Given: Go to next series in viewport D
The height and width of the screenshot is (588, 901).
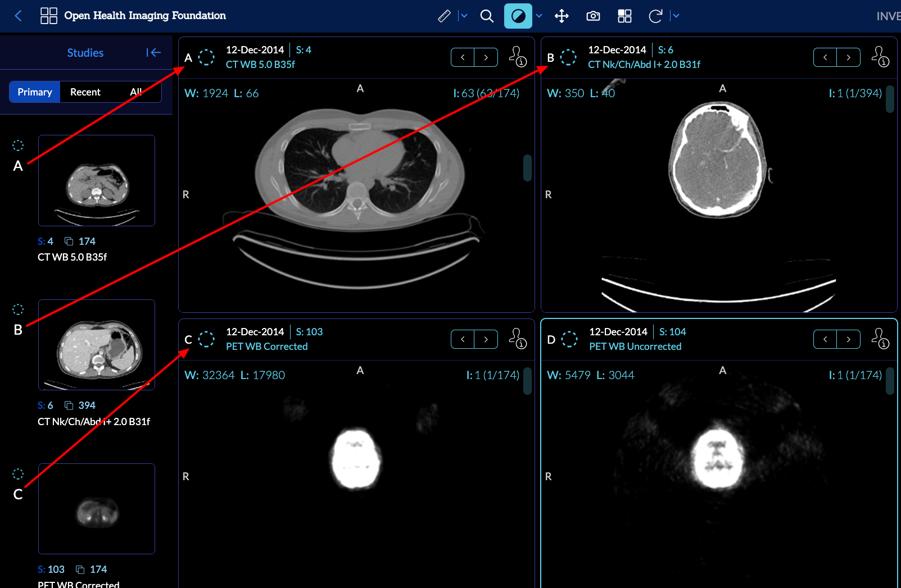Looking at the screenshot, I should pyautogui.click(x=849, y=339).
